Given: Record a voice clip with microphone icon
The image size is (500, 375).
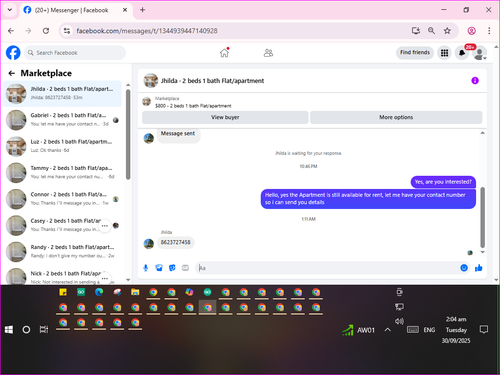Looking at the screenshot, I should (146, 268).
